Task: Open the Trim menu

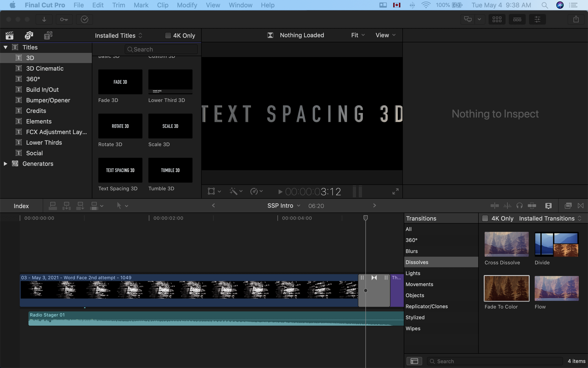Action: [x=119, y=5]
